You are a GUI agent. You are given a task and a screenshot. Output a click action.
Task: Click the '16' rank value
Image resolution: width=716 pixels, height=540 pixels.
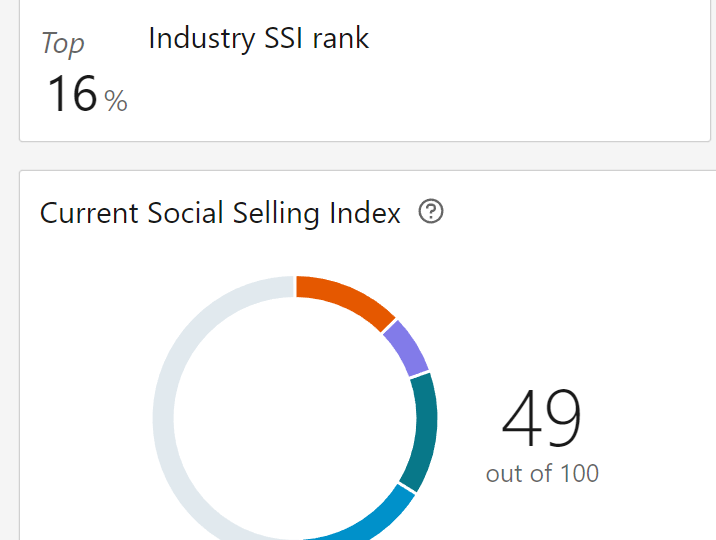(72, 94)
